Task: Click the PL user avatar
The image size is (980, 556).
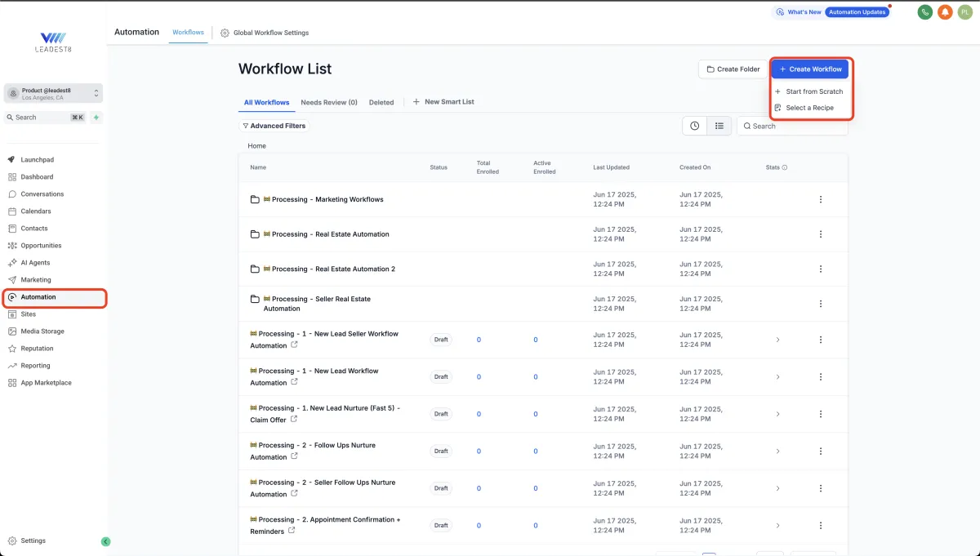Action: [964, 12]
